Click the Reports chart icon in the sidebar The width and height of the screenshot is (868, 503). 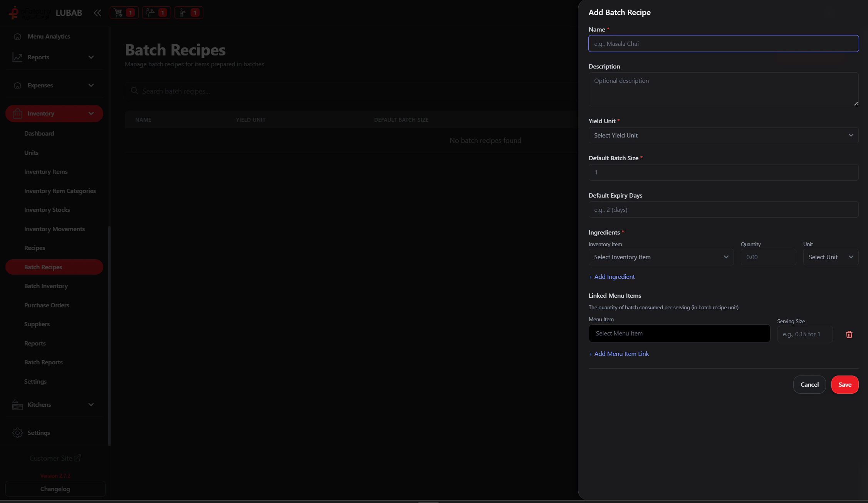click(17, 57)
